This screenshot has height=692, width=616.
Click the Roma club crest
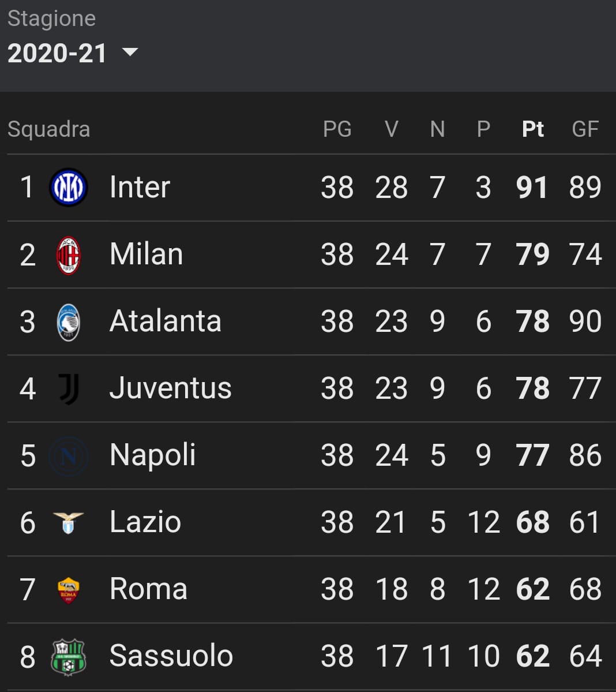pyautogui.click(x=68, y=590)
